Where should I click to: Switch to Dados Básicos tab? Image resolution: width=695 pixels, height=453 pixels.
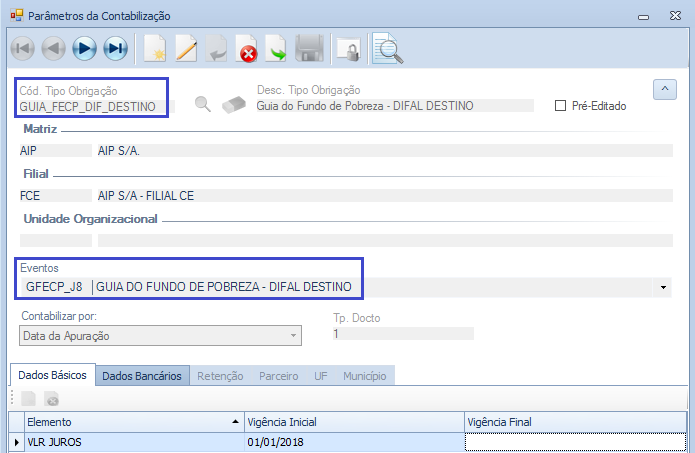(x=52, y=375)
